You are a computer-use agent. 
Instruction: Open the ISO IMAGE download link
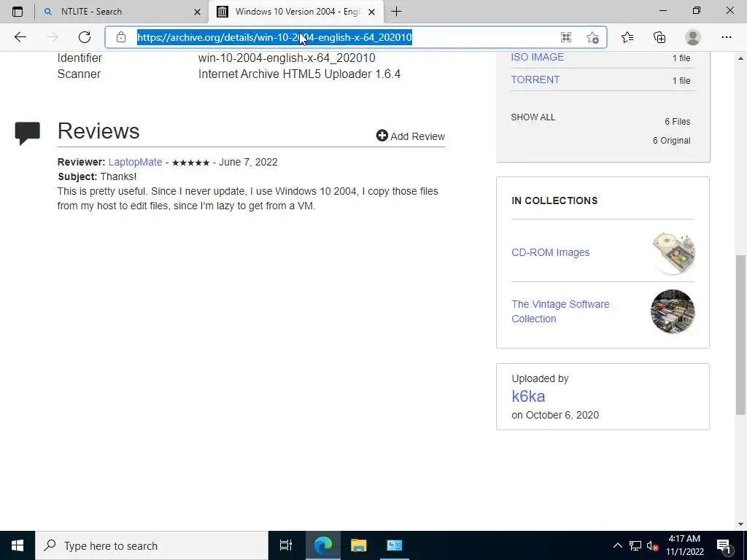click(537, 57)
